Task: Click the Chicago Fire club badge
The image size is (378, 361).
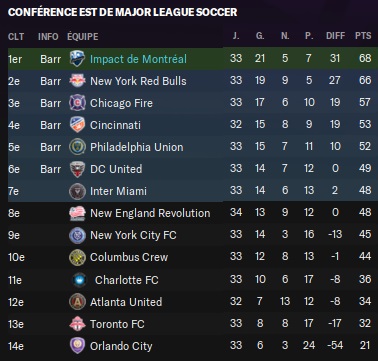Action: click(77, 103)
